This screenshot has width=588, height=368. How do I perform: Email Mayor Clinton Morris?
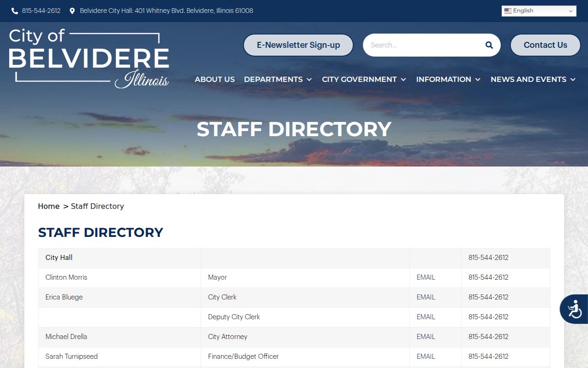(x=426, y=277)
